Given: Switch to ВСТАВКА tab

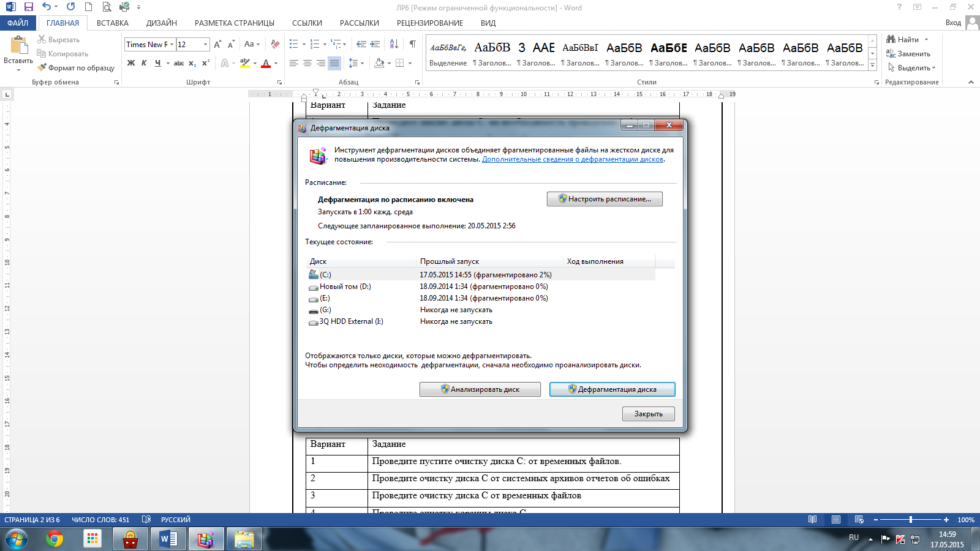Looking at the screenshot, I should tap(113, 23).
